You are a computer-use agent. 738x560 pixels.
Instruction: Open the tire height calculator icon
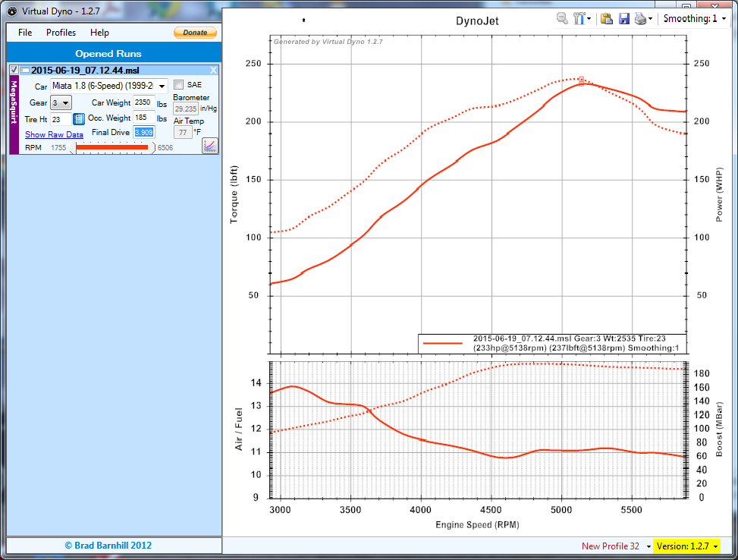pos(79,119)
